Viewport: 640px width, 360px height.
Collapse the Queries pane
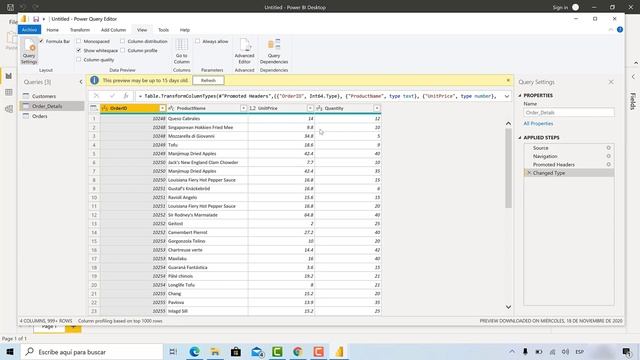(x=81, y=82)
